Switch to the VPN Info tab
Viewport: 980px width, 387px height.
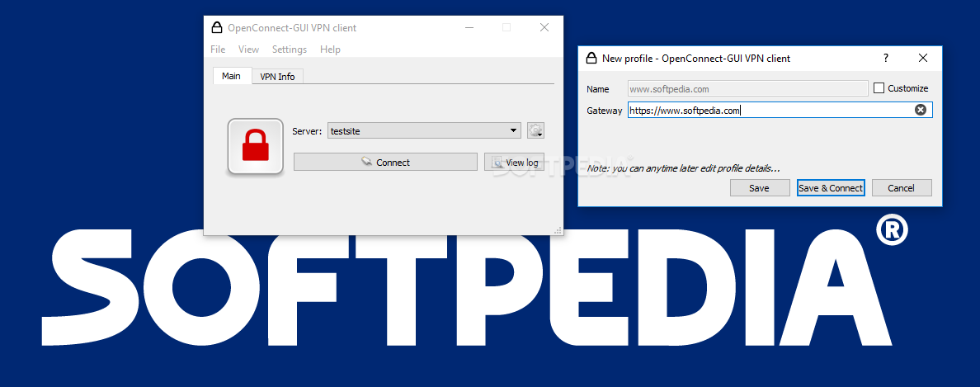click(277, 76)
